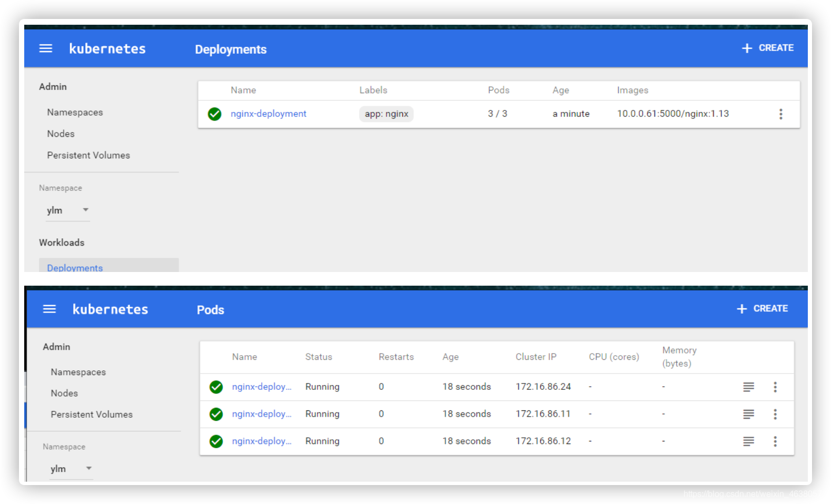Click Pods page title in header

click(x=211, y=310)
